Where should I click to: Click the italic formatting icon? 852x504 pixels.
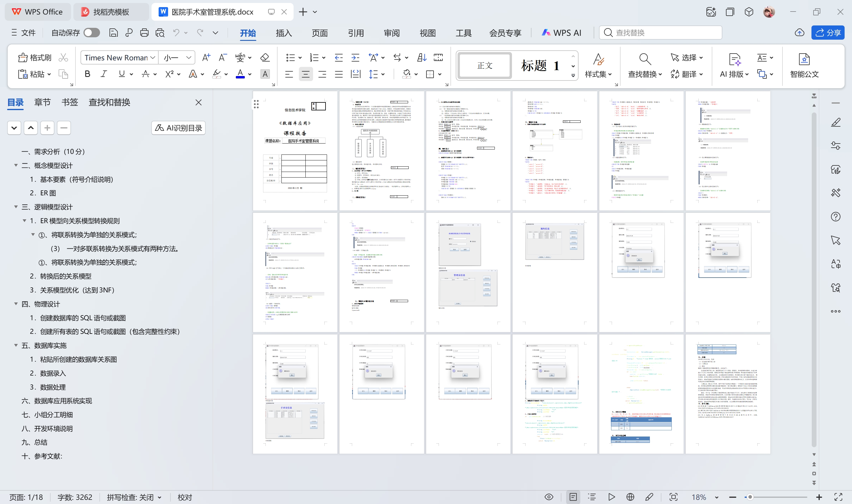tap(104, 74)
